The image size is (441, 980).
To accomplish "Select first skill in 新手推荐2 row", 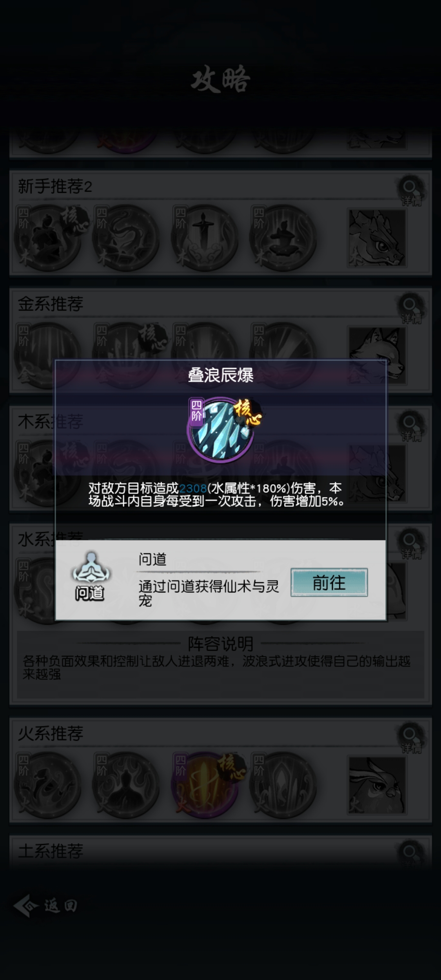I will pos(47,238).
